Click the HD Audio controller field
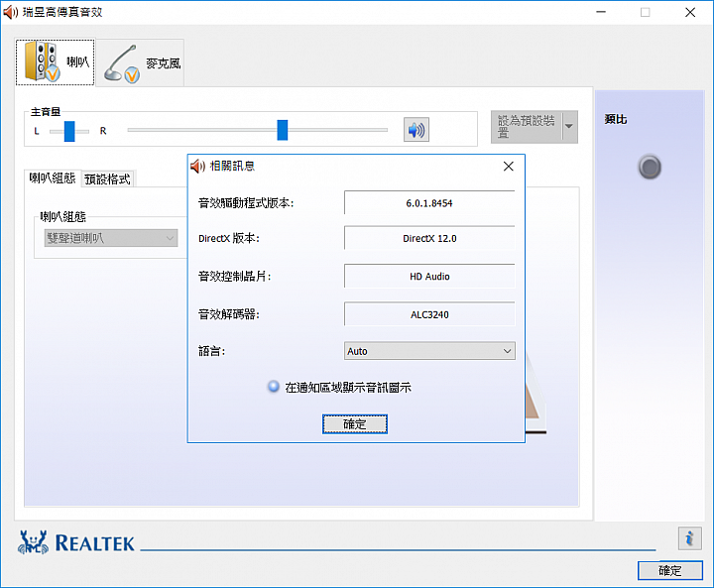The width and height of the screenshot is (714, 588). point(429,277)
